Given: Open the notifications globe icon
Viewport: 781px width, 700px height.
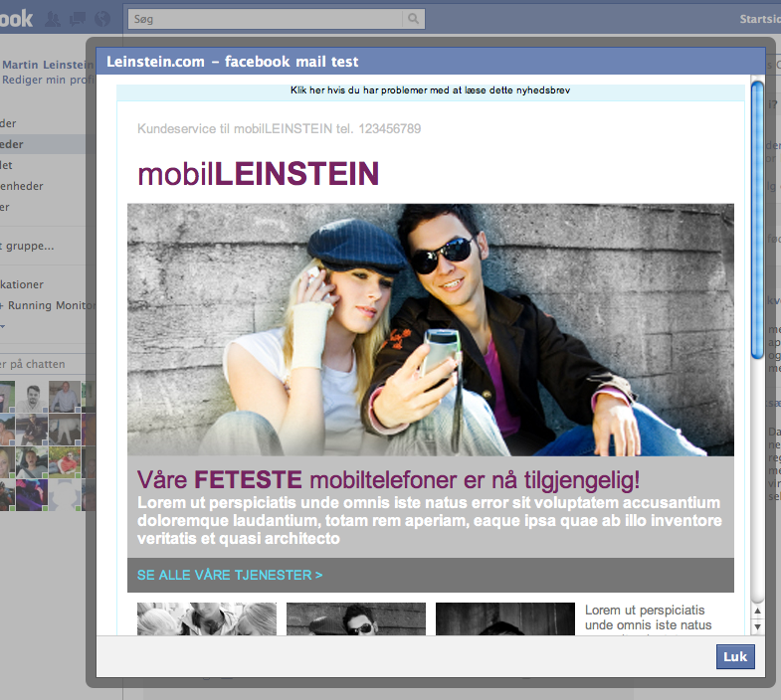Looking at the screenshot, I should point(102,19).
